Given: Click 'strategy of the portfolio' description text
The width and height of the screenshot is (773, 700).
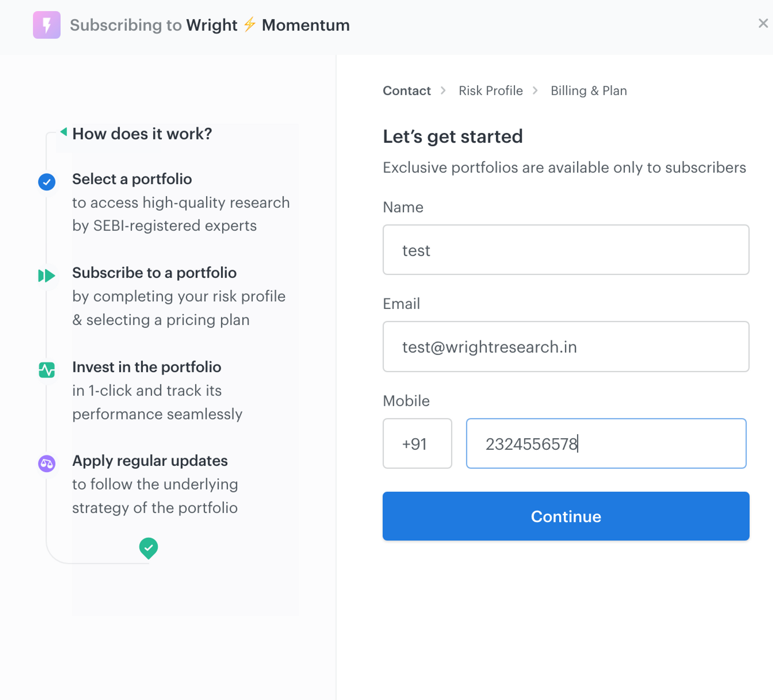Looking at the screenshot, I should [x=155, y=508].
